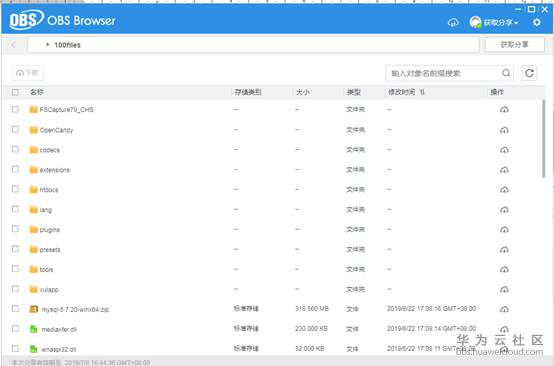Click the search magnifier icon
The width and height of the screenshot is (554, 366).
point(506,73)
